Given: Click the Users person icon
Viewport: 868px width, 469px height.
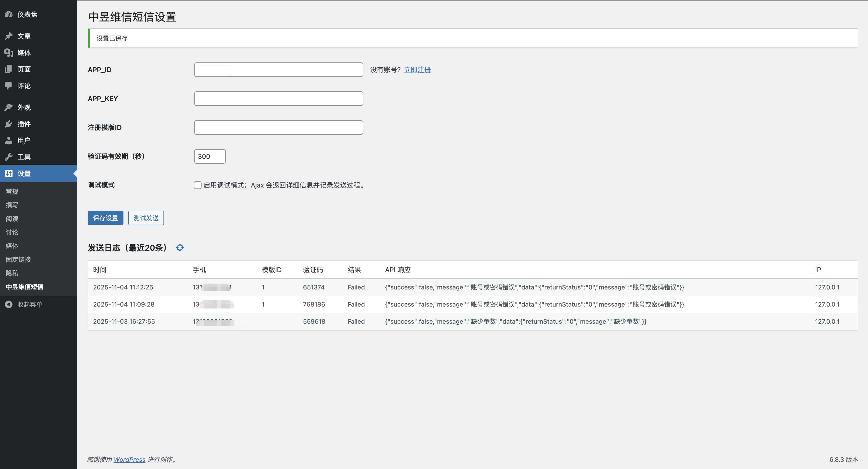Looking at the screenshot, I should (9, 141).
